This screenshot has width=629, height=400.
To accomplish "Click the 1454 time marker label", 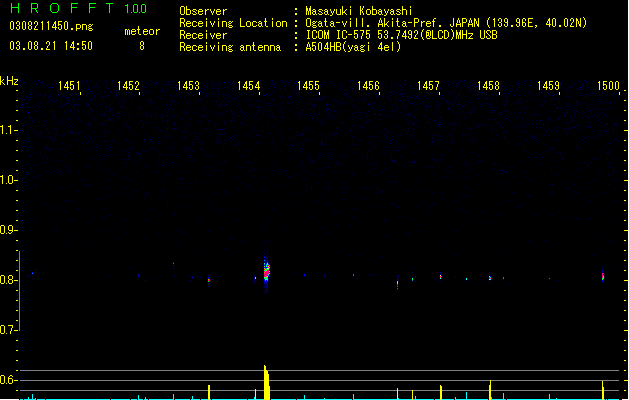I will pyautogui.click(x=248, y=85).
